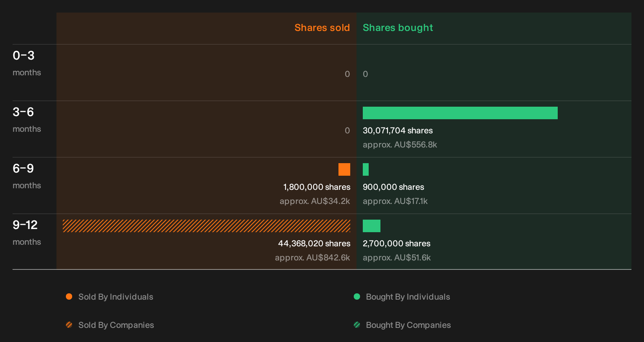Select the Bought By Companies legend label
Viewport: 644px width, 342px height.
tap(408, 325)
